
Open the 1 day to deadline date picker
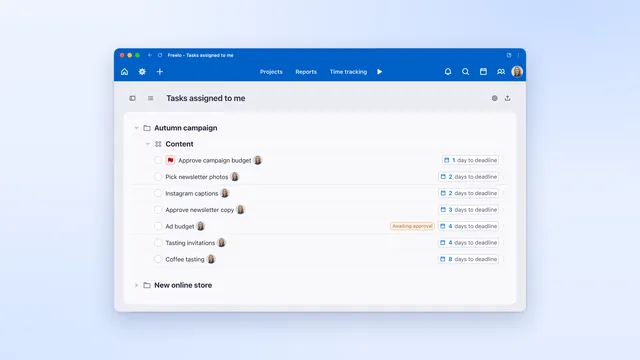pos(470,160)
